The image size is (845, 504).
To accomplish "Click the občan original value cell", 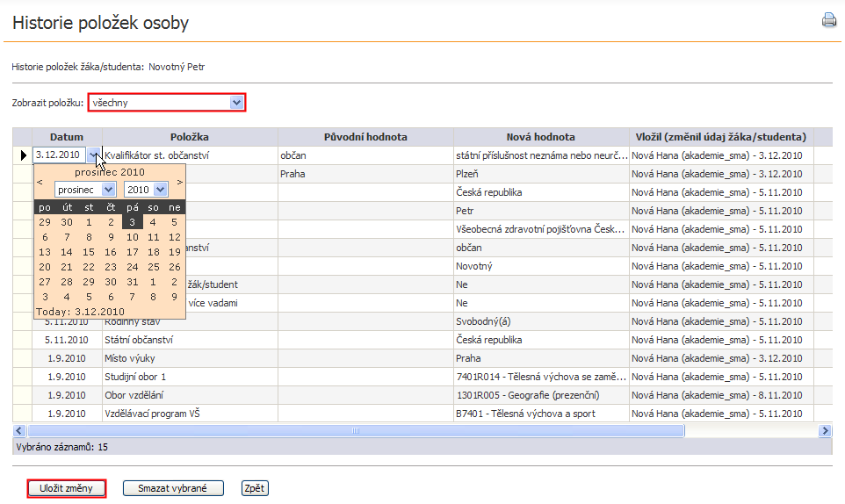I will 365,155.
